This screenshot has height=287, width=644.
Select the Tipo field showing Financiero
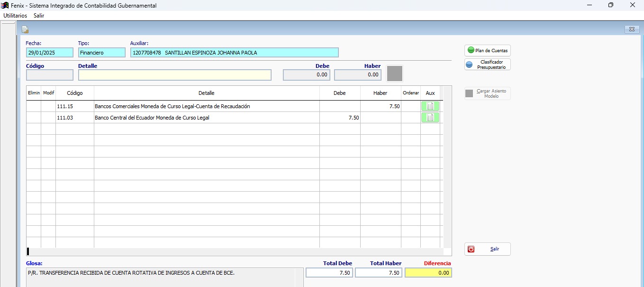click(x=101, y=53)
